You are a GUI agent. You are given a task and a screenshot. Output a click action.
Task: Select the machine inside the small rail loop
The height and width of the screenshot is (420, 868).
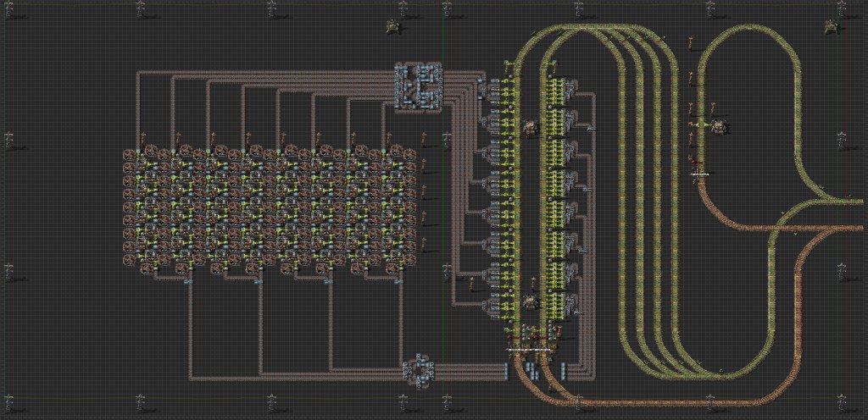(719, 128)
